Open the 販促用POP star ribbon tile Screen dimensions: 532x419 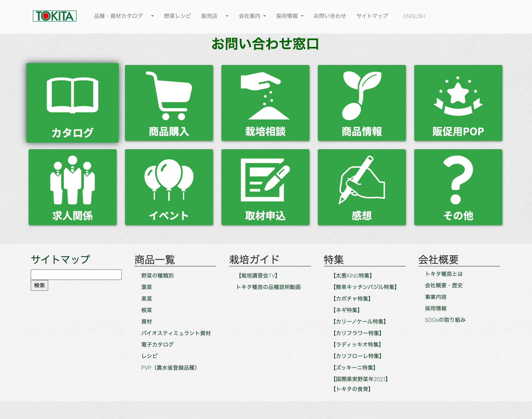(x=458, y=103)
